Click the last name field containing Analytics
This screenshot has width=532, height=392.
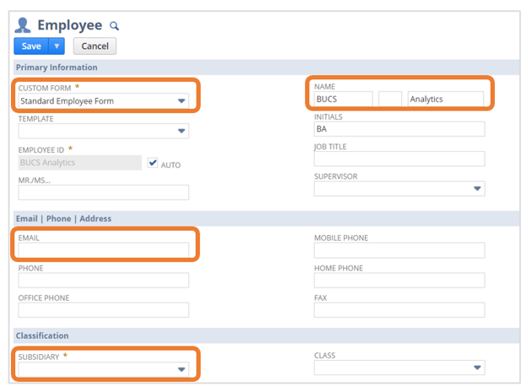pos(445,100)
